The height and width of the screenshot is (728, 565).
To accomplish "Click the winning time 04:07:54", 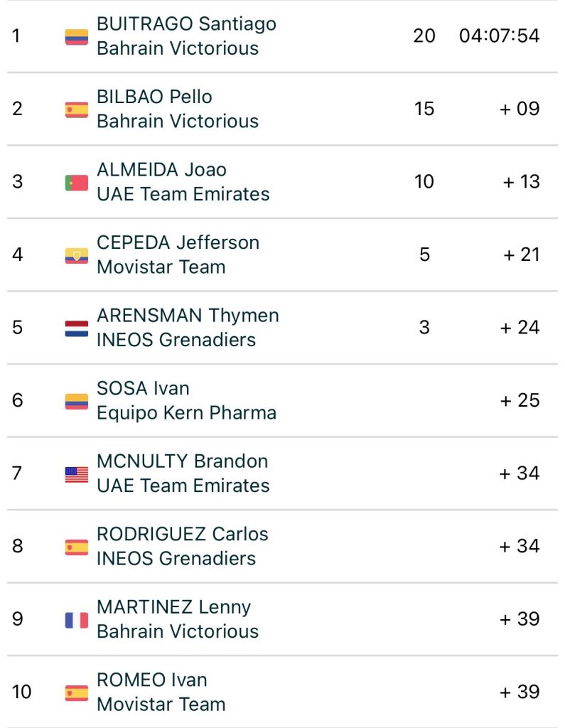I will coord(499,36).
